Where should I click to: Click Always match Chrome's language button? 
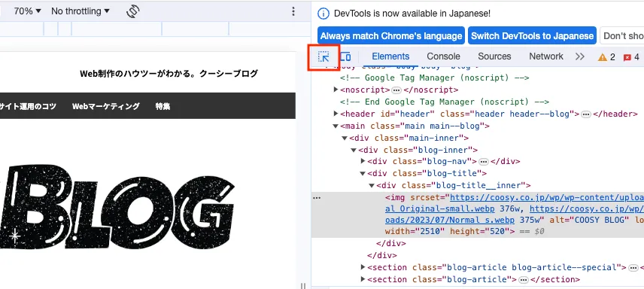click(391, 36)
